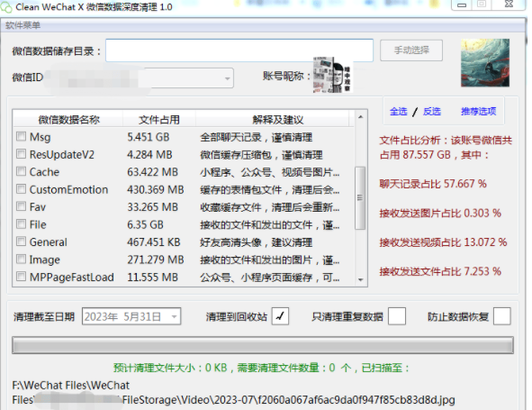This screenshot has height=410, width=532.
Task: Click the 推荐选项 link
Action: pyautogui.click(x=478, y=112)
